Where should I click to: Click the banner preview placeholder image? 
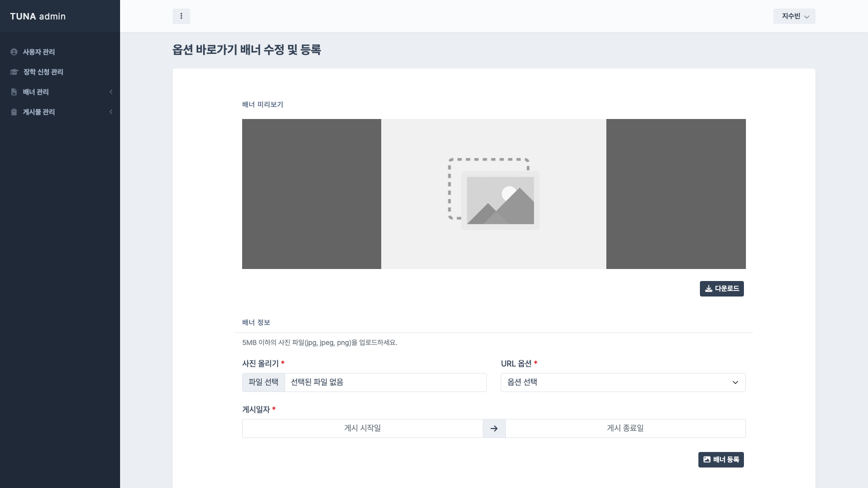click(494, 194)
